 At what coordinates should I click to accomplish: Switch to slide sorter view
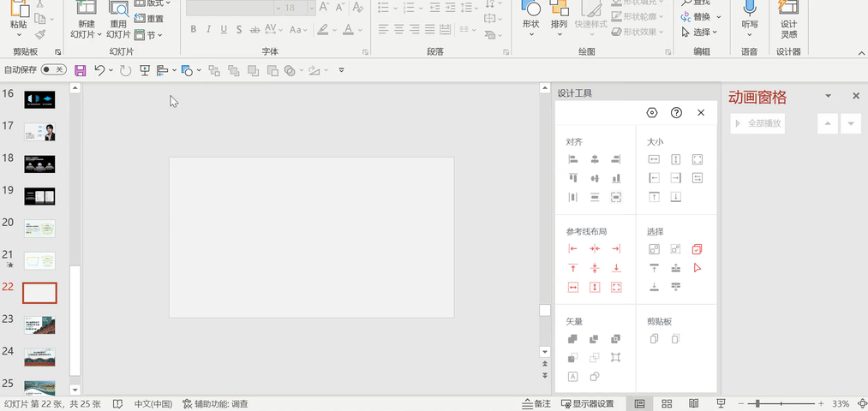pos(667,404)
